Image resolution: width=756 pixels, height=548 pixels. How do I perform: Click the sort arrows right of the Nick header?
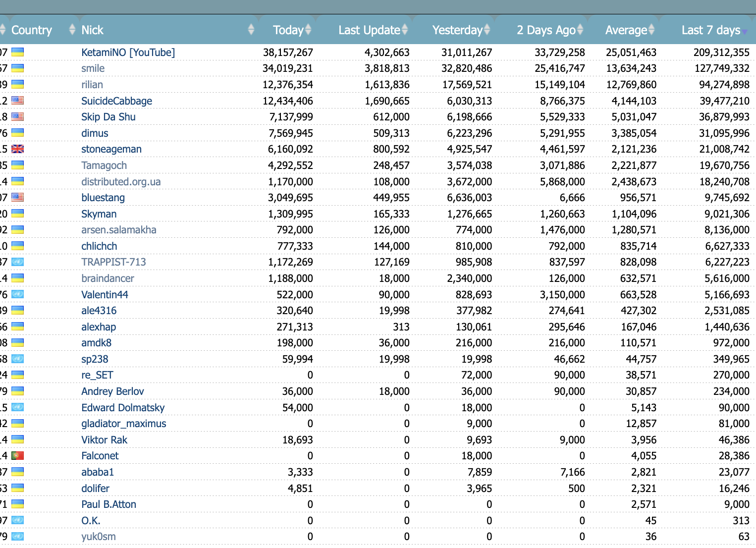(x=251, y=30)
